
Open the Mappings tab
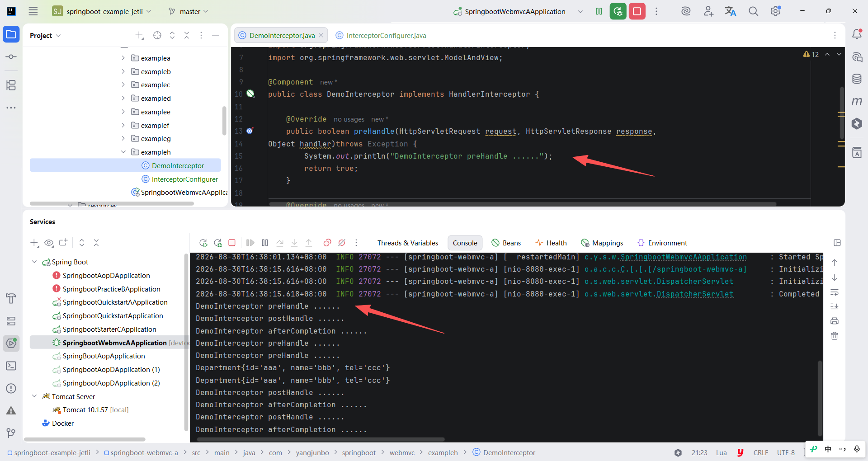(x=602, y=243)
